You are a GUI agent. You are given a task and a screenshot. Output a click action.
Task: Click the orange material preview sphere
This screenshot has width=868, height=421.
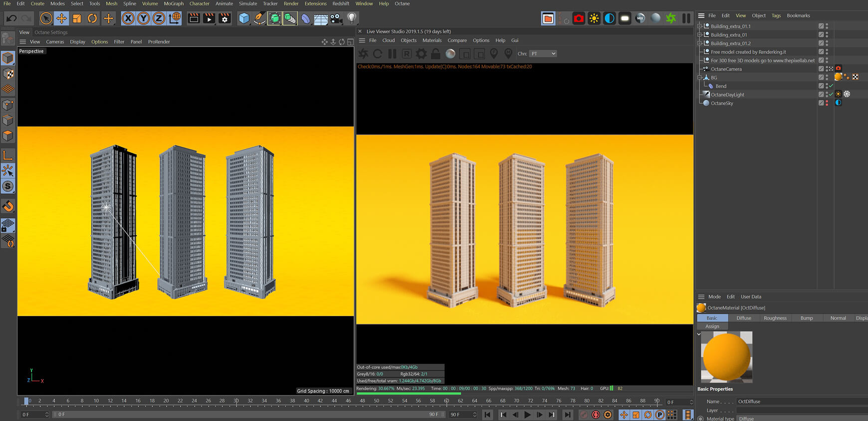click(x=726, y=357)
